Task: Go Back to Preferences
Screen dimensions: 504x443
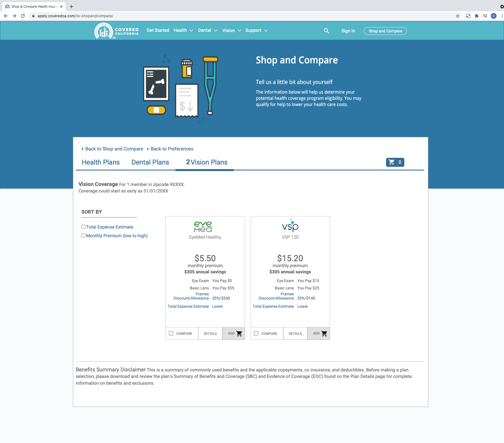Action: (171, 149)
